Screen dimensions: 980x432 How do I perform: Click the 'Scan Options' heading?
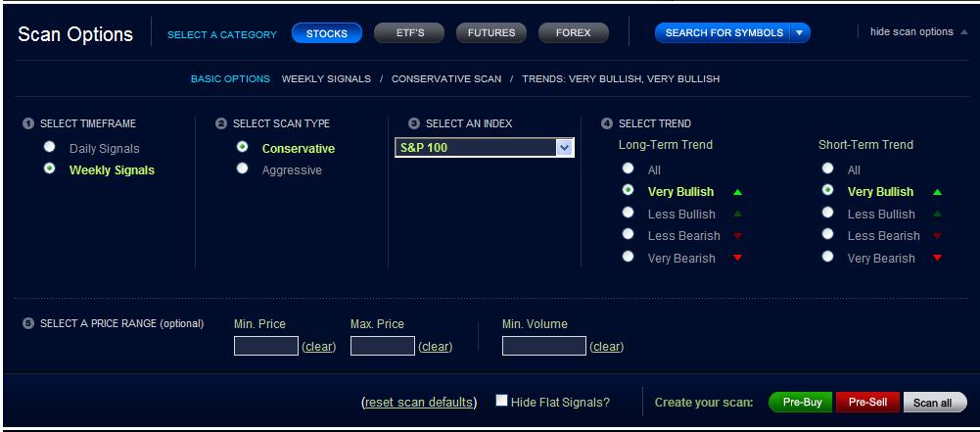tap(75, 33)
